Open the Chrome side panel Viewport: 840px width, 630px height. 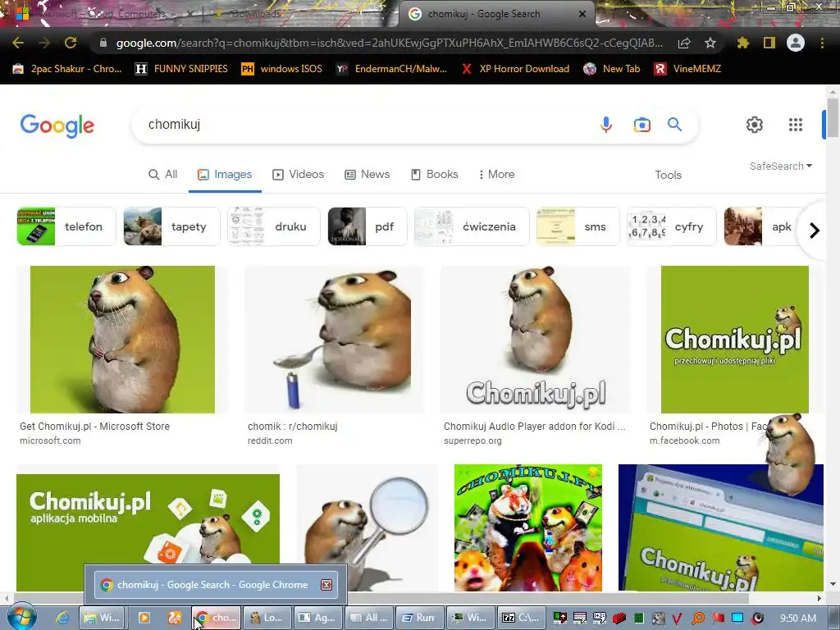[x=769, y=43]
